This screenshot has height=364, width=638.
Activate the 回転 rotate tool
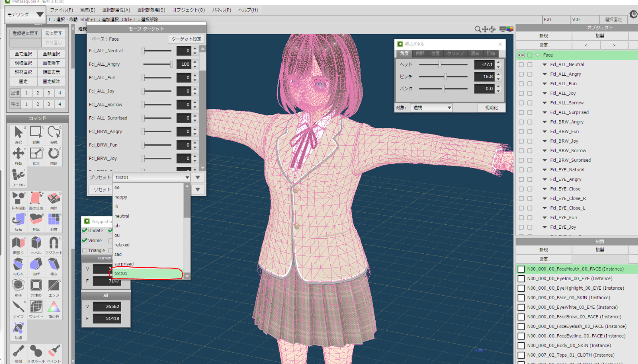(54, 156)
